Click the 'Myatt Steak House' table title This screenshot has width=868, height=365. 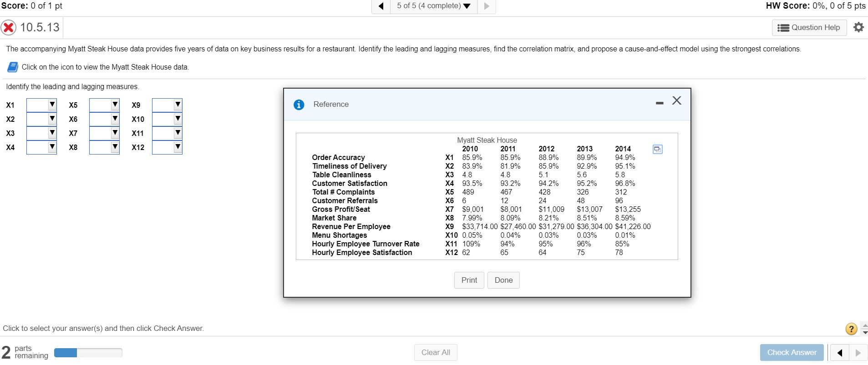coord(487,140)
